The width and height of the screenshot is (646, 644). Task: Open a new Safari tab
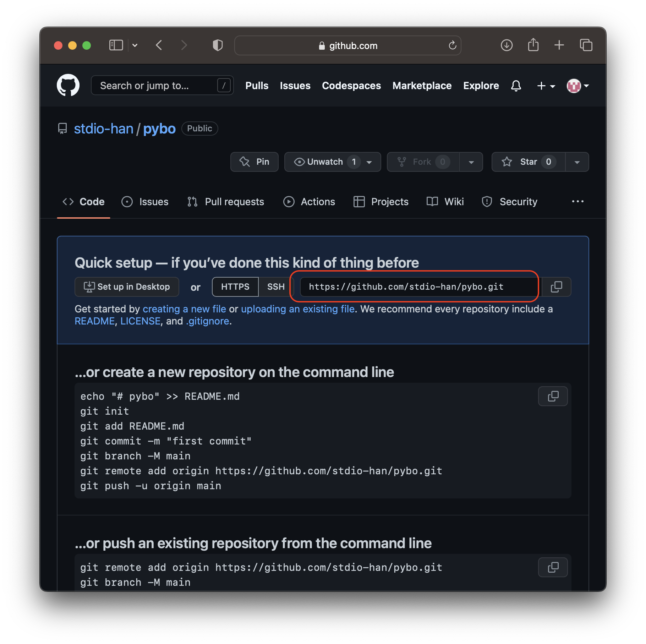tap(559, 45)
